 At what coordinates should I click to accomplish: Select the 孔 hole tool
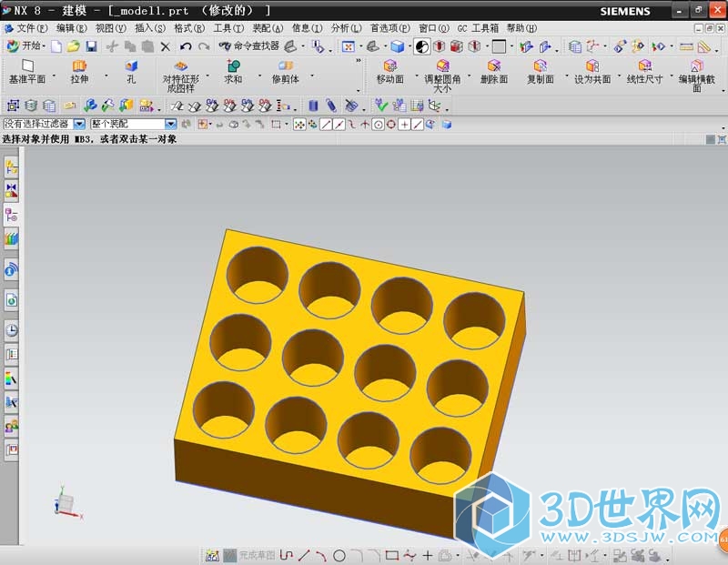pyautogui.click(x=131, y=72)
